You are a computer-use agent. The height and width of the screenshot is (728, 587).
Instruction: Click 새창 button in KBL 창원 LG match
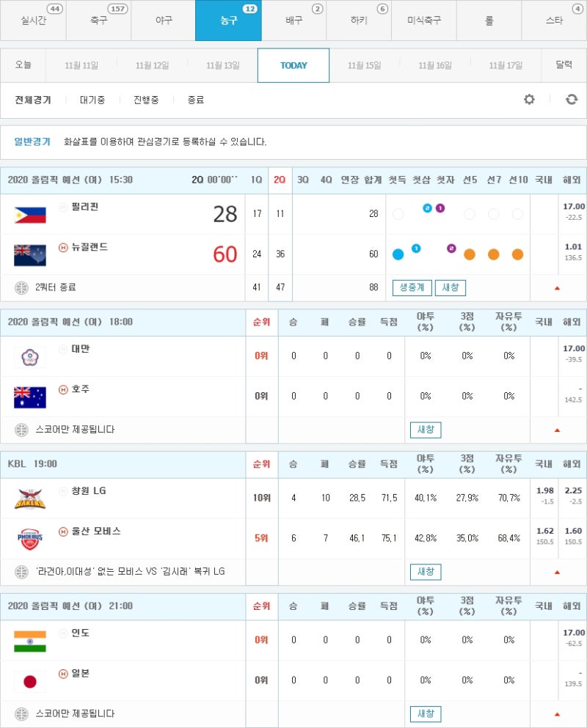point(426,572)
